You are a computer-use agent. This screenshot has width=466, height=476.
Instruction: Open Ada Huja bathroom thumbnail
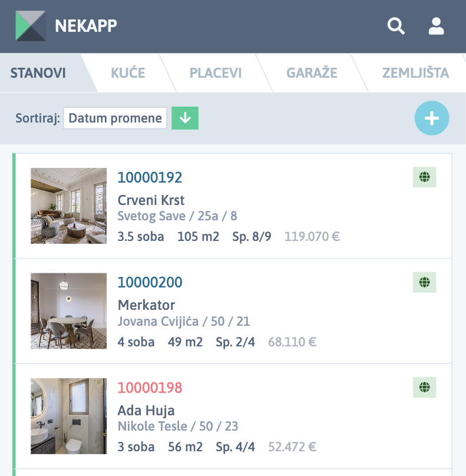tap(68, 416)
